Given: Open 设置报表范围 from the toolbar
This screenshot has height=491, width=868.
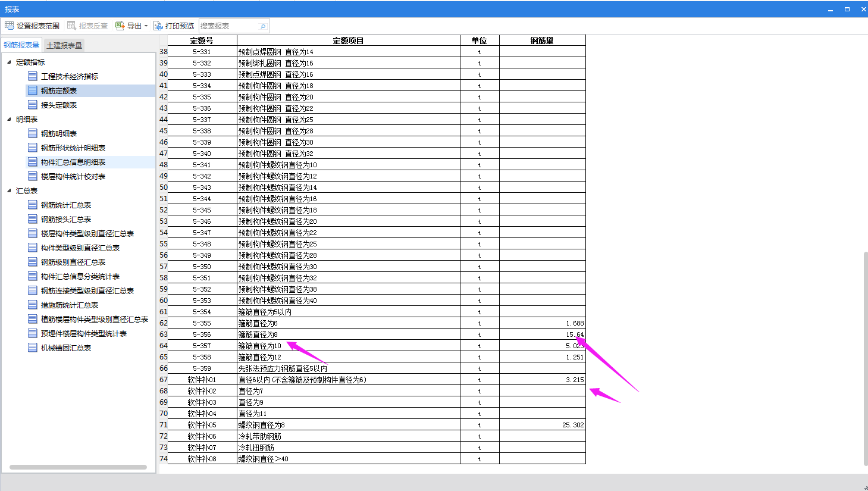Looking at the screenshot, I should pos(32,26).
